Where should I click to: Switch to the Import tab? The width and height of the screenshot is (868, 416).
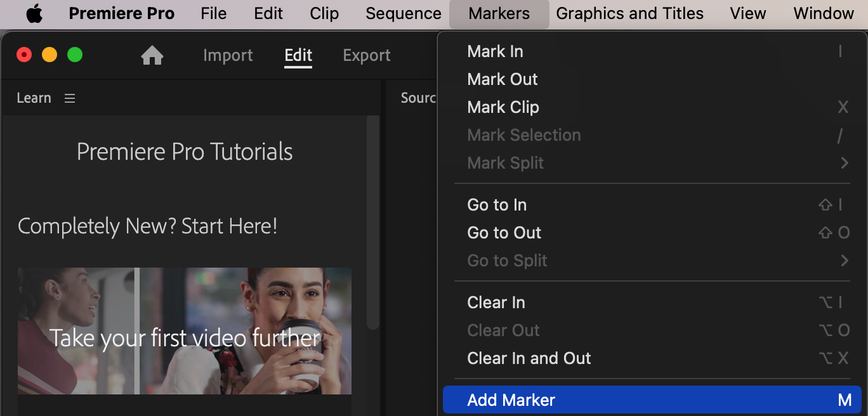[x=228, y=56]
